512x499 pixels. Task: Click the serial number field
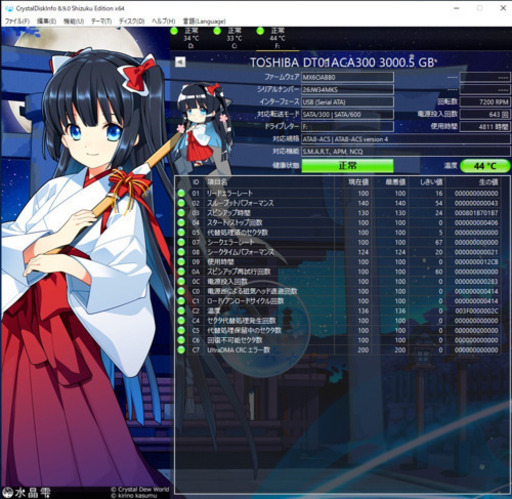click(347, 90)
